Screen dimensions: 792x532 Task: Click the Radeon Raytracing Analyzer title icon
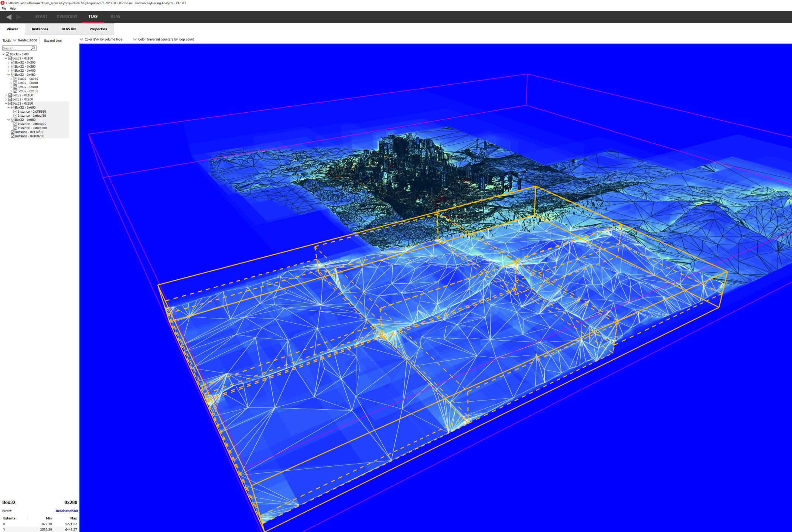click(x=3, y=3)
